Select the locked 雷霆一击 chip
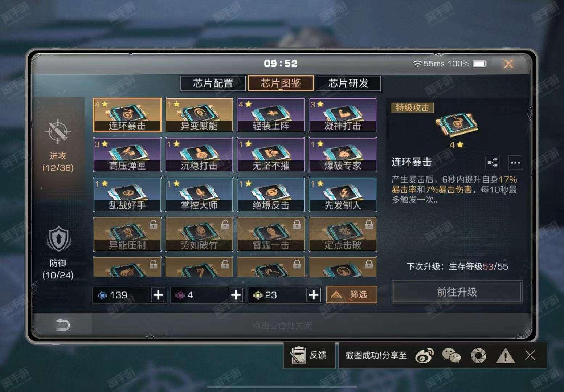Viewport: 564px width, 392px height. (271, 234)
